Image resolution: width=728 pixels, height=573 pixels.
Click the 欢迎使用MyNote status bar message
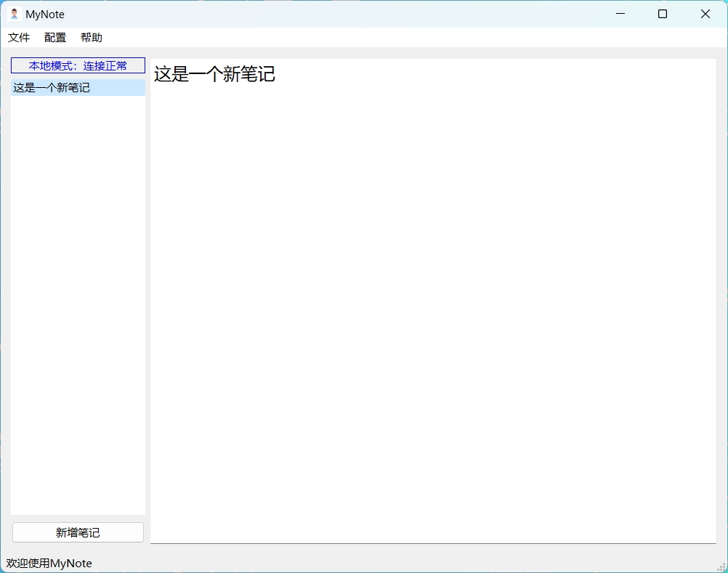click(x=49, y=563)
